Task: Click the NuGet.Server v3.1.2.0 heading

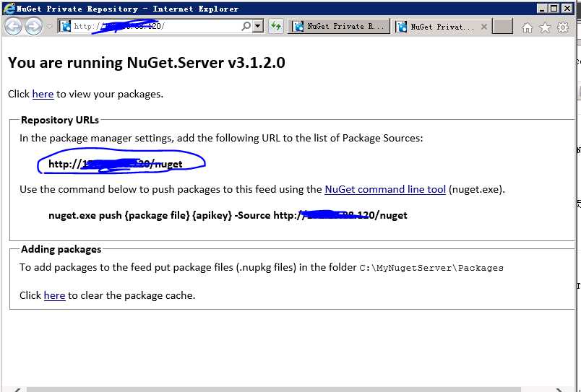Action: click(147, 63)
